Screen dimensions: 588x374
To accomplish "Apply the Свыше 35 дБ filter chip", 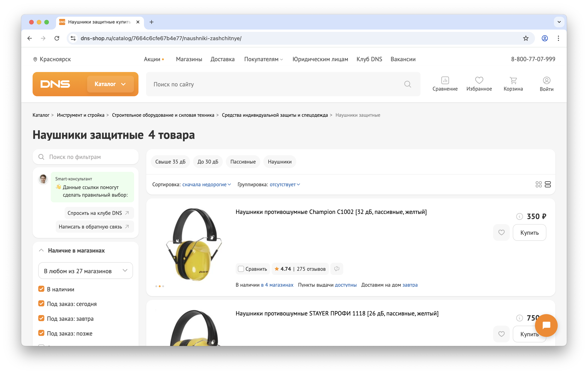I will tap(170, 161).
